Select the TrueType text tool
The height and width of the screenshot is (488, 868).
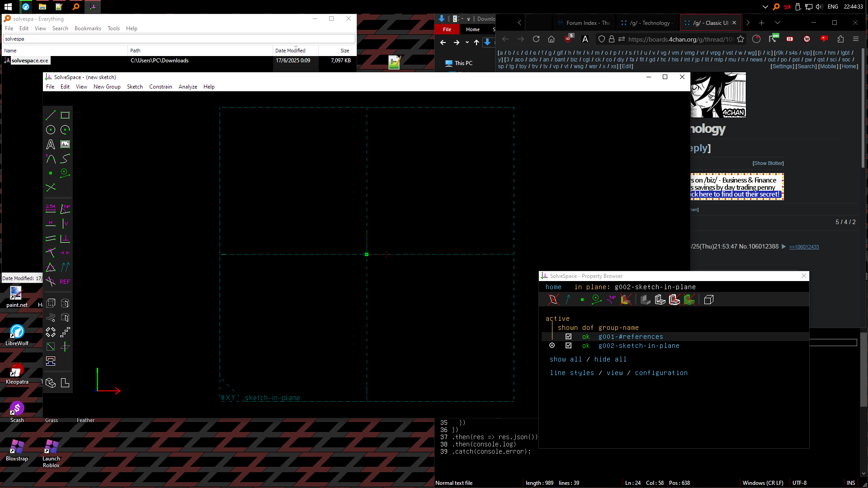click(51, 144)
